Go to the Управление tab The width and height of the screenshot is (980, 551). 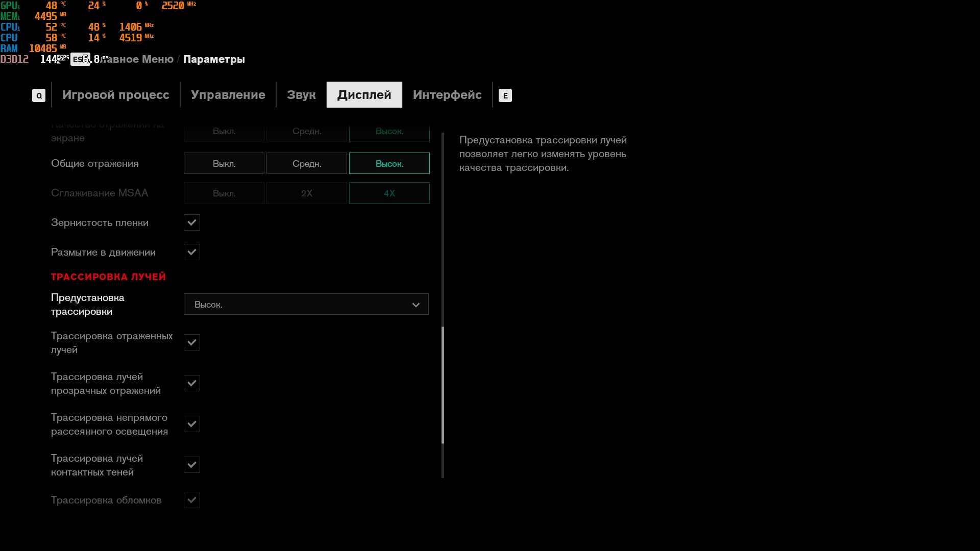pos(228,95)
